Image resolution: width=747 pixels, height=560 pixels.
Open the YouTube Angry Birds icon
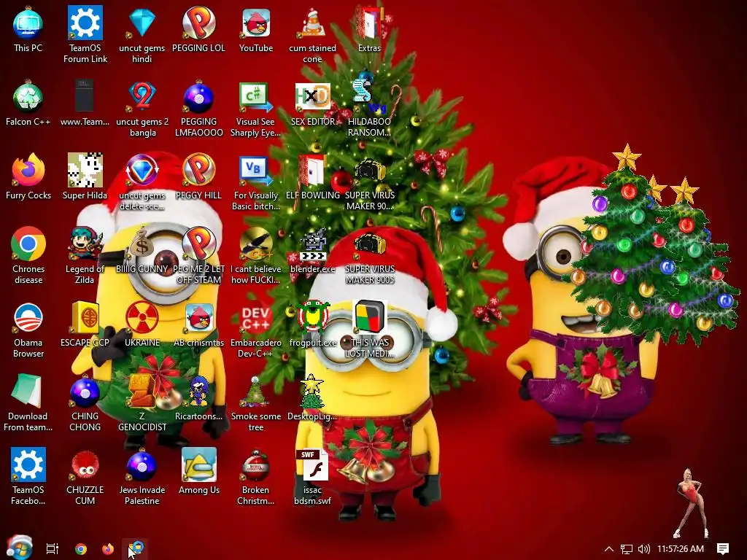click(256, 23)
